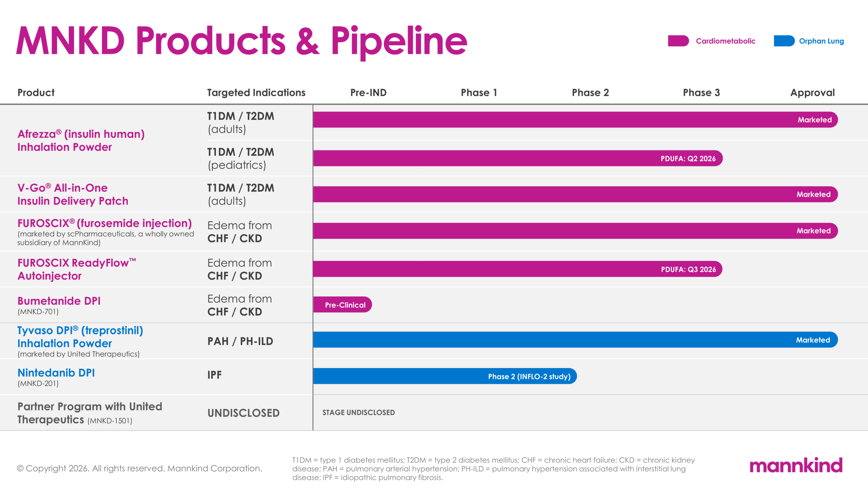Select FUROSCIX ReadyFlow Autoinjector product
This screenshot has height=488, width=868.
(x=77, y=269)
